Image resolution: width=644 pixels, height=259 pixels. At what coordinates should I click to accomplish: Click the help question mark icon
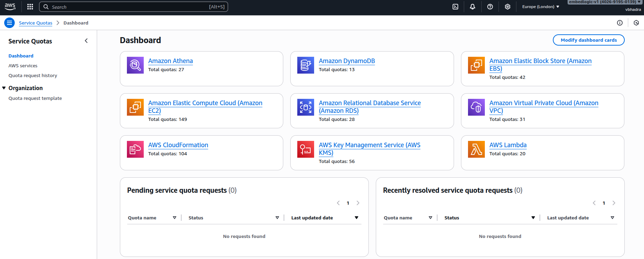[x=490, y=7]
